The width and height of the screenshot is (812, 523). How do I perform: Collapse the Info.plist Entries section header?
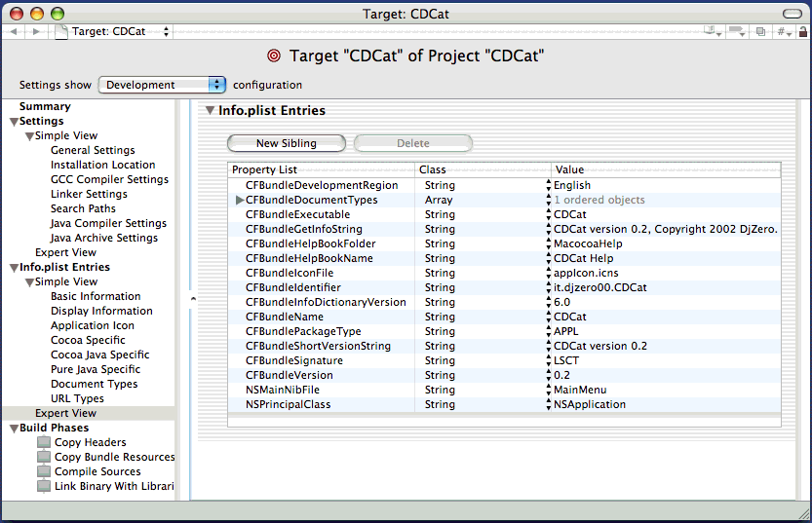pyautogui.click(x=209, y=111)
